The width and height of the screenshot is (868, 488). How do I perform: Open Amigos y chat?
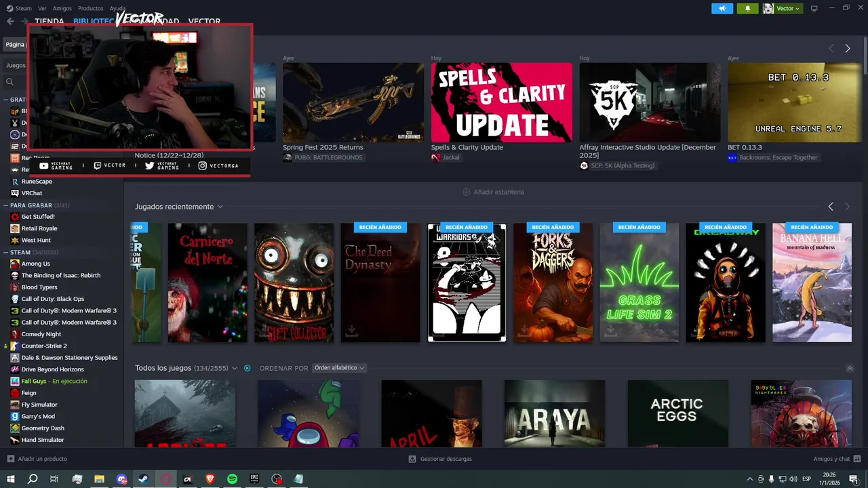point(837,459)
